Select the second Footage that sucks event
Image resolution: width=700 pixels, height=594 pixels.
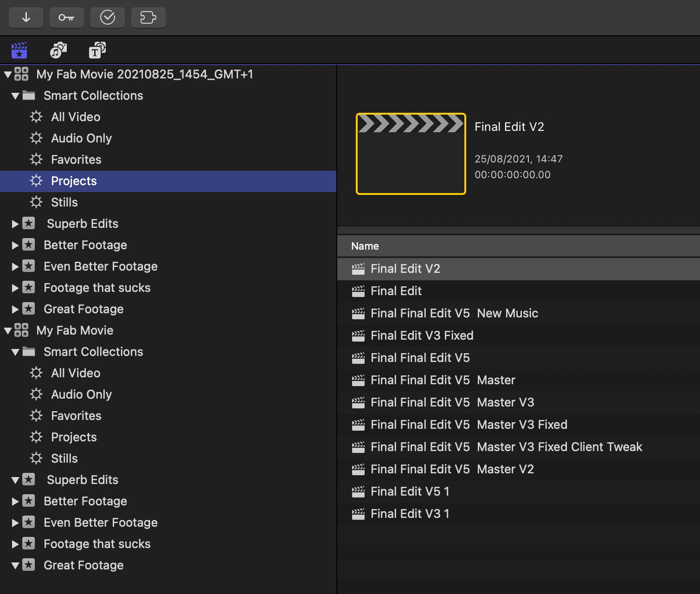[x=168, y=544]
